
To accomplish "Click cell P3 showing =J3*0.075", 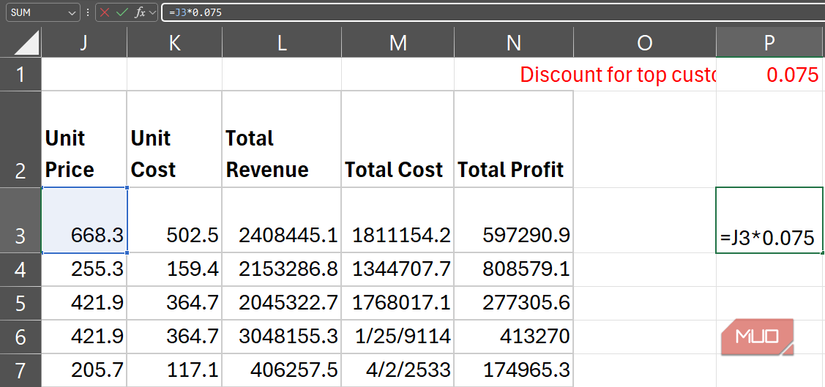I will coord(770,220).
